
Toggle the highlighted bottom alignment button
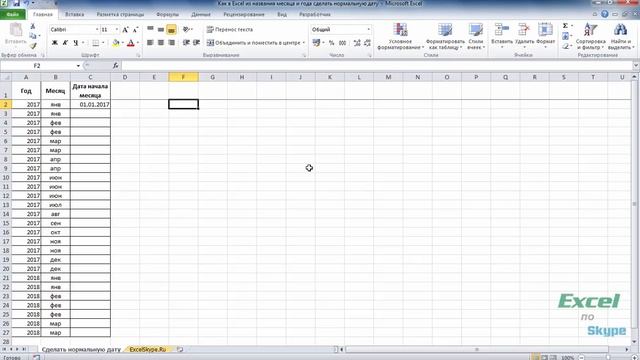click(171, 29)
